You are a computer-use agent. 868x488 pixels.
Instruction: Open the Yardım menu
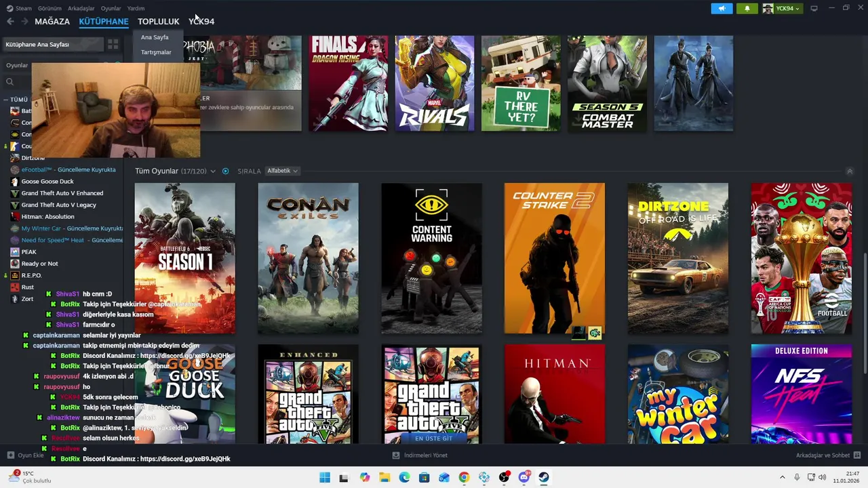136,8
